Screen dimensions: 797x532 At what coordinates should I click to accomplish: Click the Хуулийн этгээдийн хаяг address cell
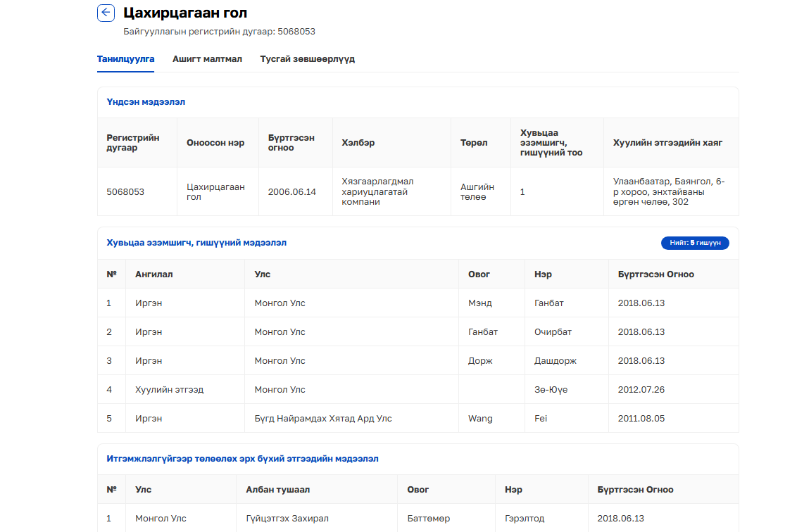coord(668,191)
